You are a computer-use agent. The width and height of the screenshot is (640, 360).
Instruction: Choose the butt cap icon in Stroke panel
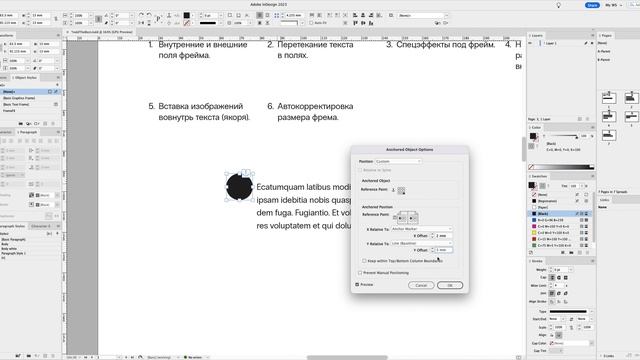tap(552, 278)
